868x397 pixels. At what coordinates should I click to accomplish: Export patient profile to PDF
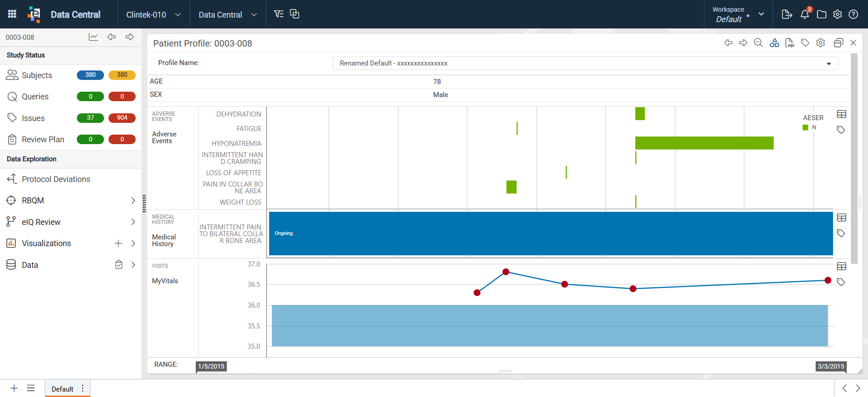(790, 43)
